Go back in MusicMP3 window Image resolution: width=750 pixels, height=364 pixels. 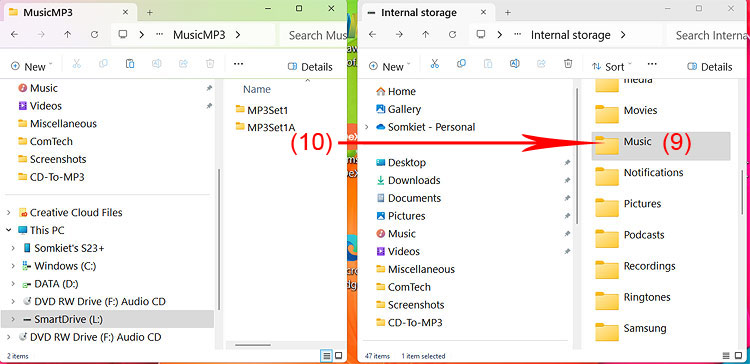coord(14,34)
